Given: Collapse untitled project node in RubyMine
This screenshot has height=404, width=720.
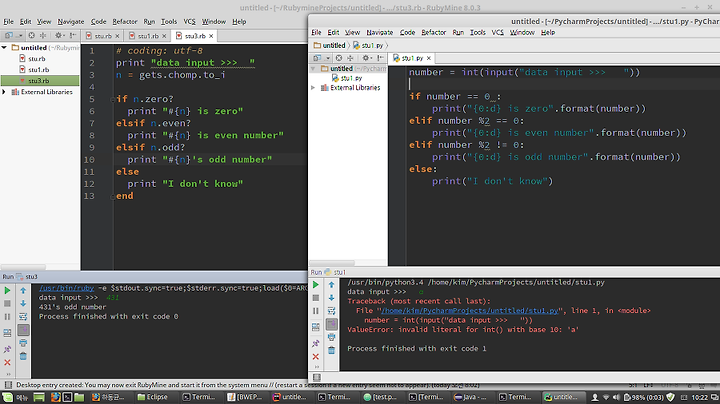Looking at the screenshot, I should [4, 47].
